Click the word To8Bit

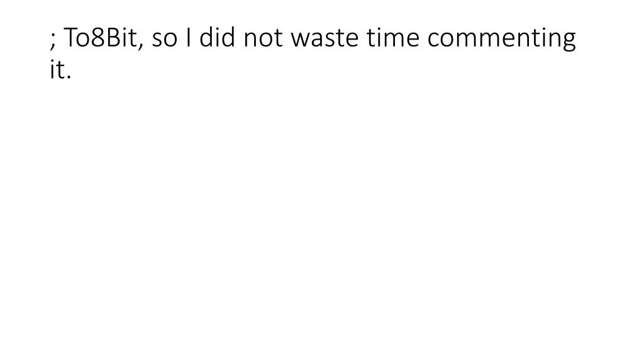(x=101, y=37)
